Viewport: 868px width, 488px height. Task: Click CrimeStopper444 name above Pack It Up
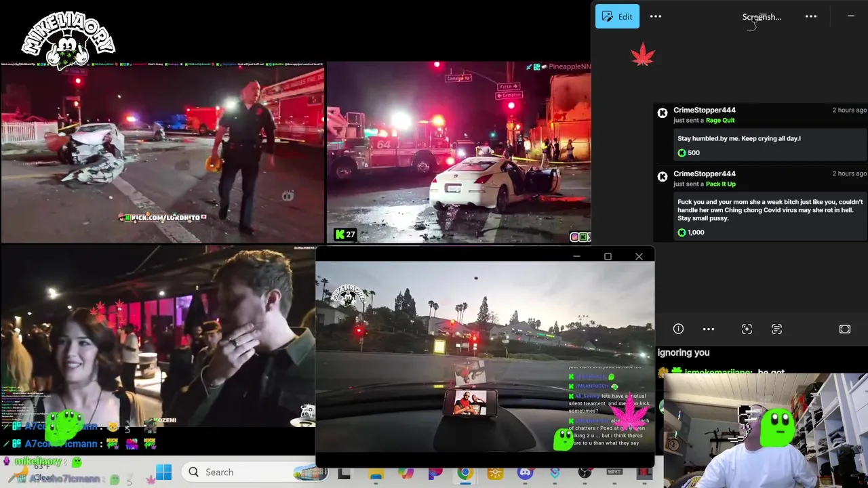(705, 174)
